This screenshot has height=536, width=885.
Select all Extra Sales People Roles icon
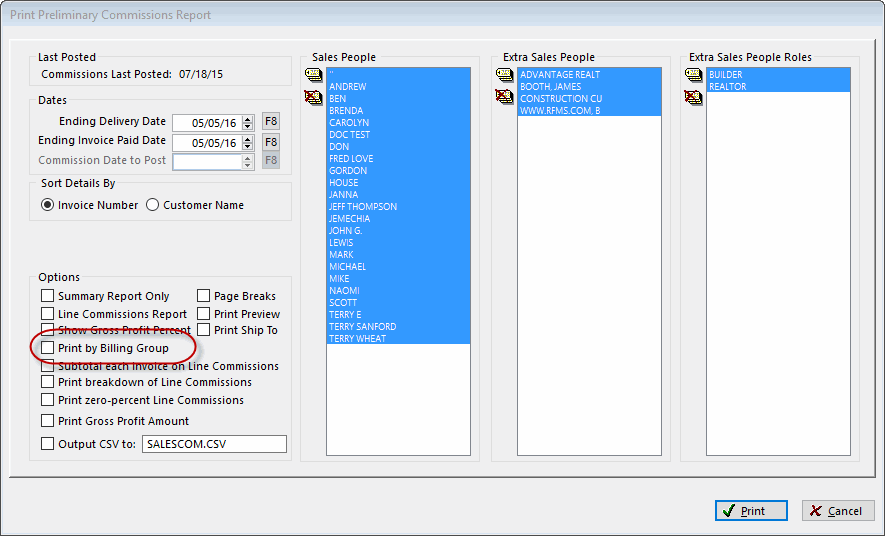point(694,74)
